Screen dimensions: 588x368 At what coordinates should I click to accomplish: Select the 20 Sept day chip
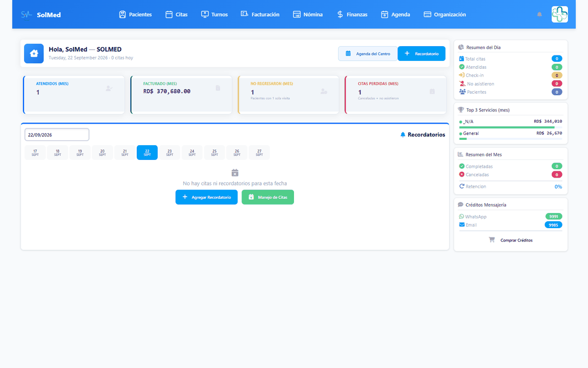(102, 153)
